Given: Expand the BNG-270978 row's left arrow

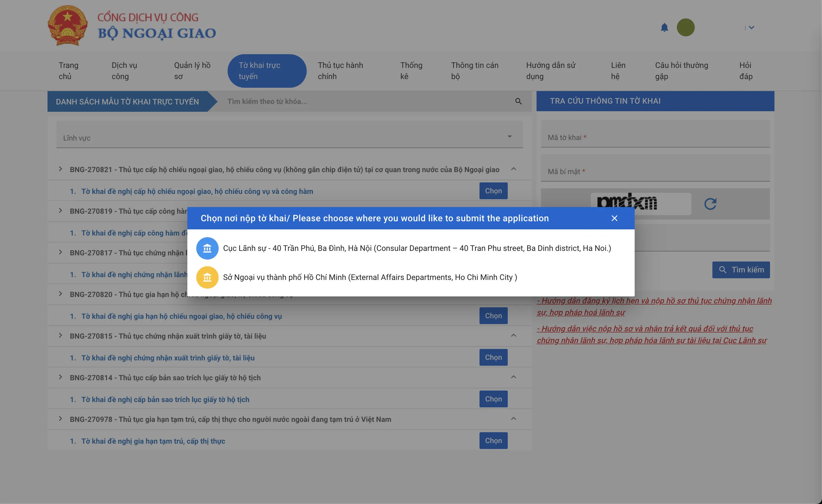Looking at the screenshot, I should 60,419.
